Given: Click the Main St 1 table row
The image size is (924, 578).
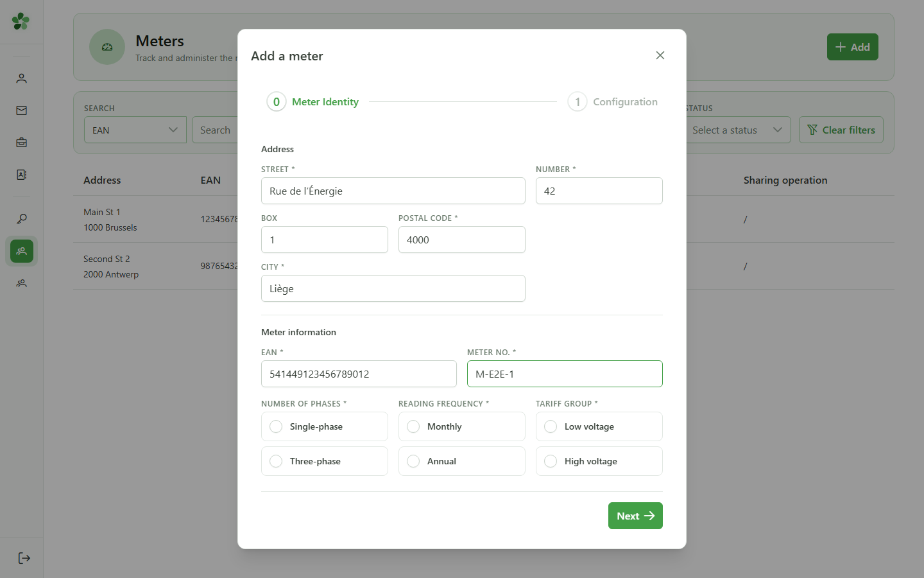Looking at the screenshot, I should click(x=484, y=219).
